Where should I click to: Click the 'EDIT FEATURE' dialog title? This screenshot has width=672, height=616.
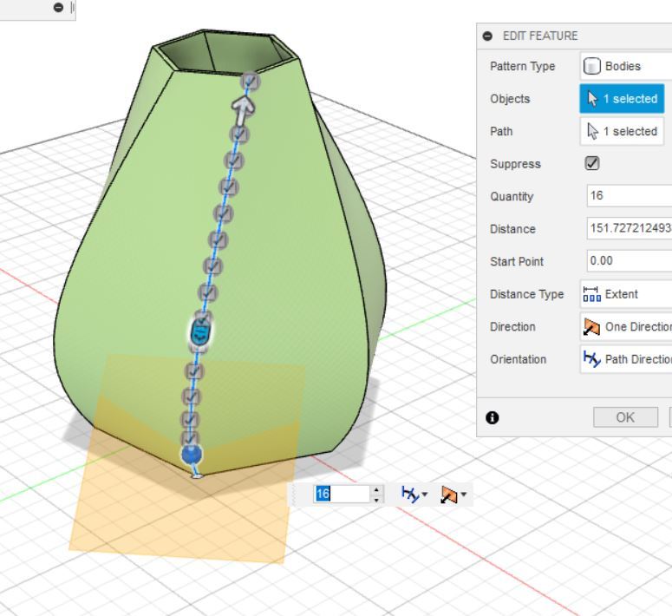pyautogui.click(x=540, y=36)
